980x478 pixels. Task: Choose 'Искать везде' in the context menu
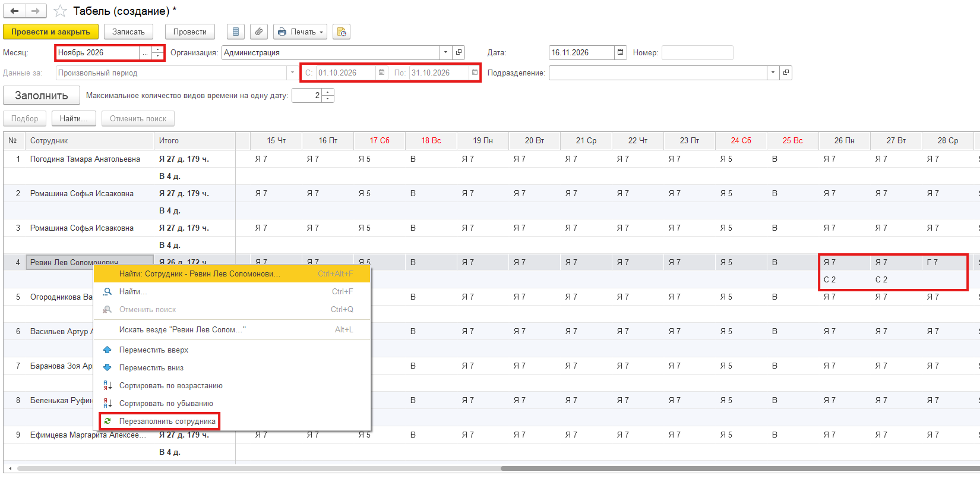point(232,330)
